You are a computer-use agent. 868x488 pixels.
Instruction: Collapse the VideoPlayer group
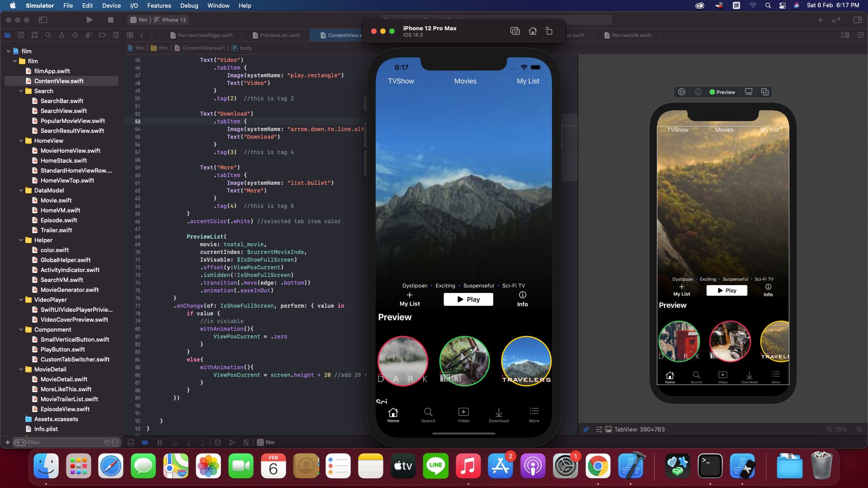(21, 300)
